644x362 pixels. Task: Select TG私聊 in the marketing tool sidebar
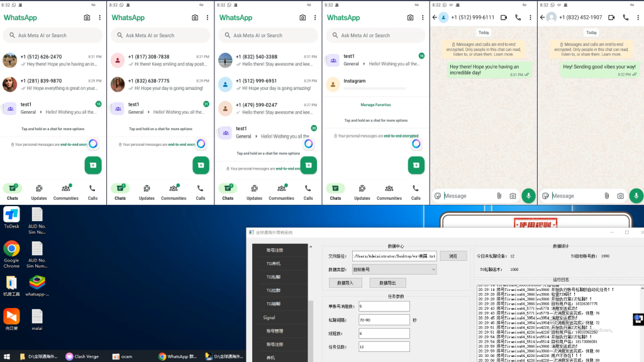coord(274,277)
